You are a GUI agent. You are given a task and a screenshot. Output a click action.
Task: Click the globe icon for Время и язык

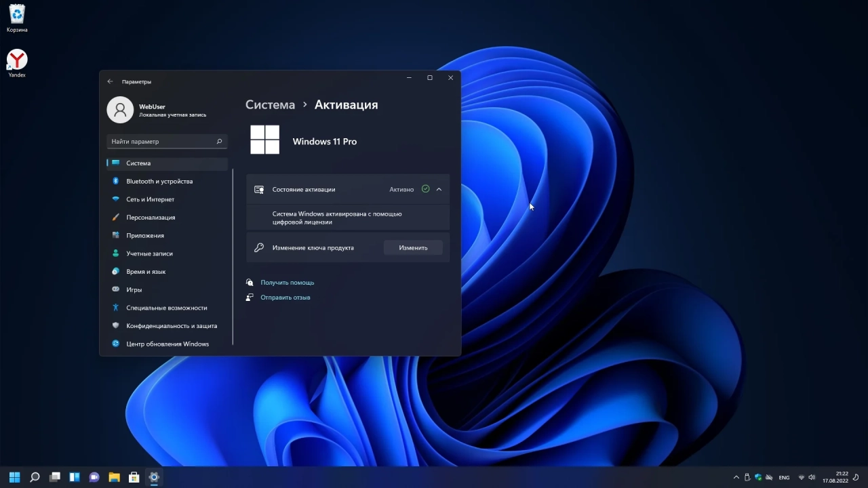click(x=115, y=272)
